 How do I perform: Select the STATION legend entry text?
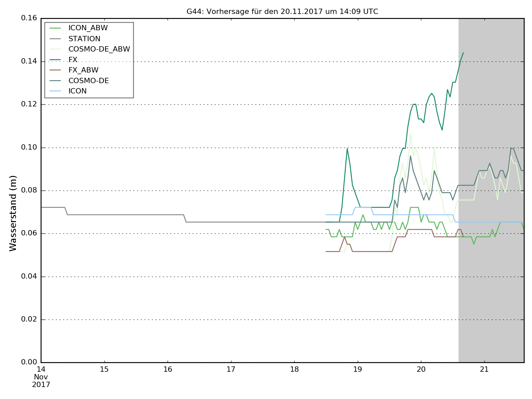pos(84,39)
